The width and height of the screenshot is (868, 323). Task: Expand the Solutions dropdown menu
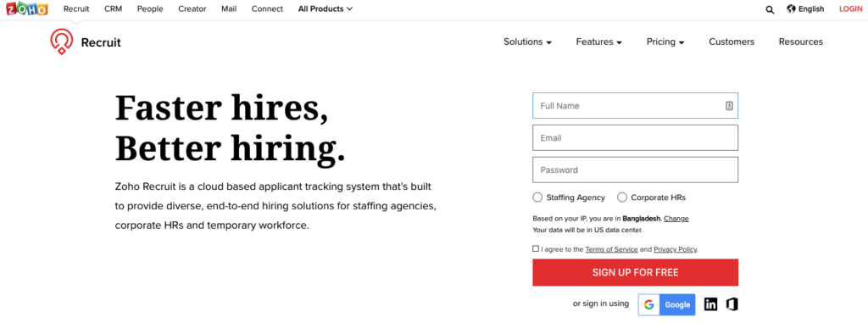click(527, 42)
